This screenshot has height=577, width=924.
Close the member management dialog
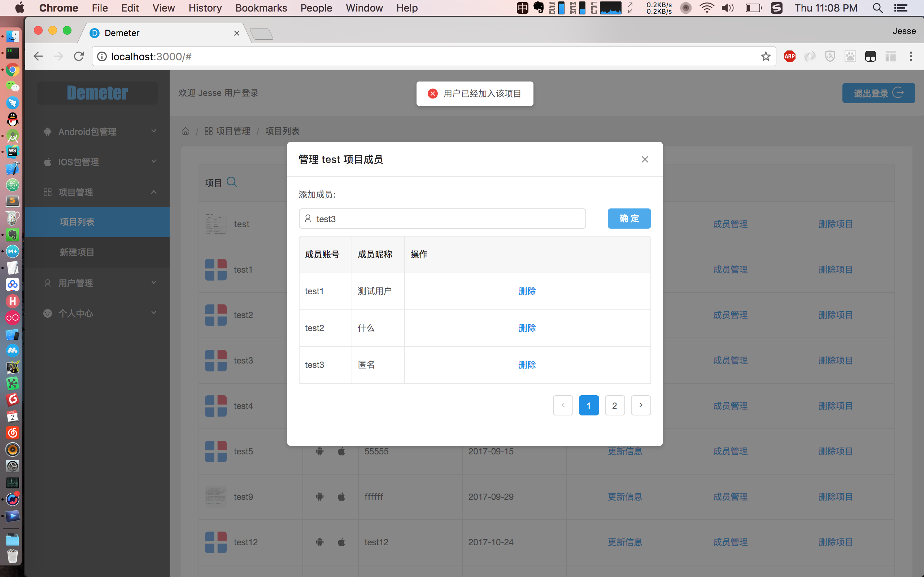(x=645, y=159)
